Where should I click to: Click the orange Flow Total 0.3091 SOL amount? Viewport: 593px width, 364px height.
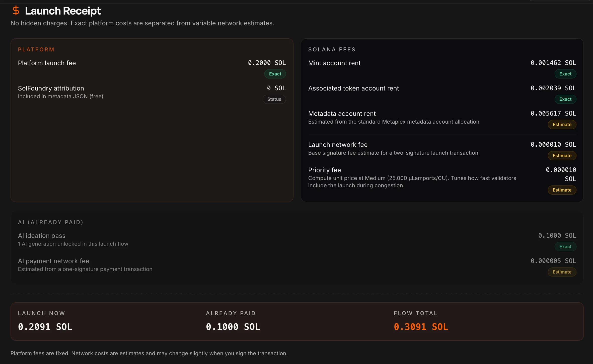(x=421, y=327)
